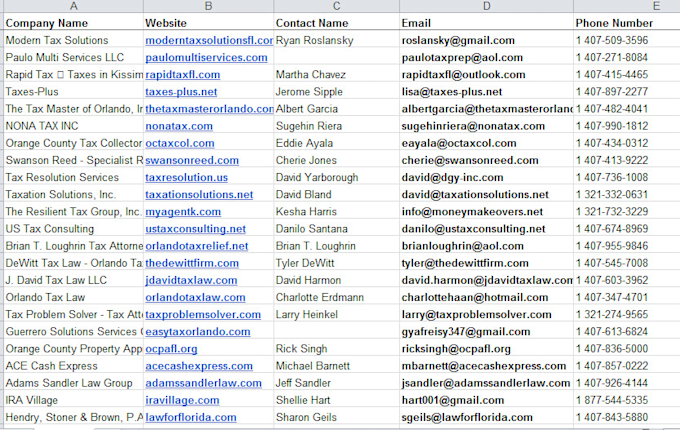Select the Modern Tax Solutions cell
680x430 pixels.
coord(74,40)
